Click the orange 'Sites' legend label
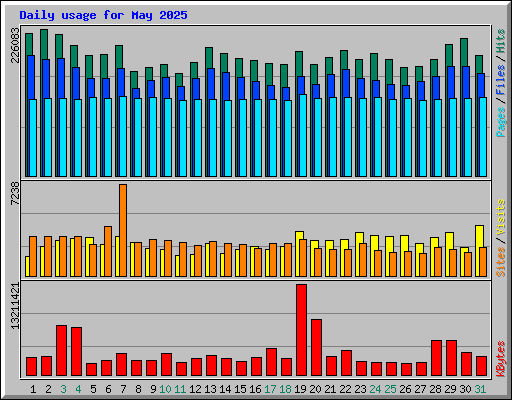512x400 pixels. [500, 262]
